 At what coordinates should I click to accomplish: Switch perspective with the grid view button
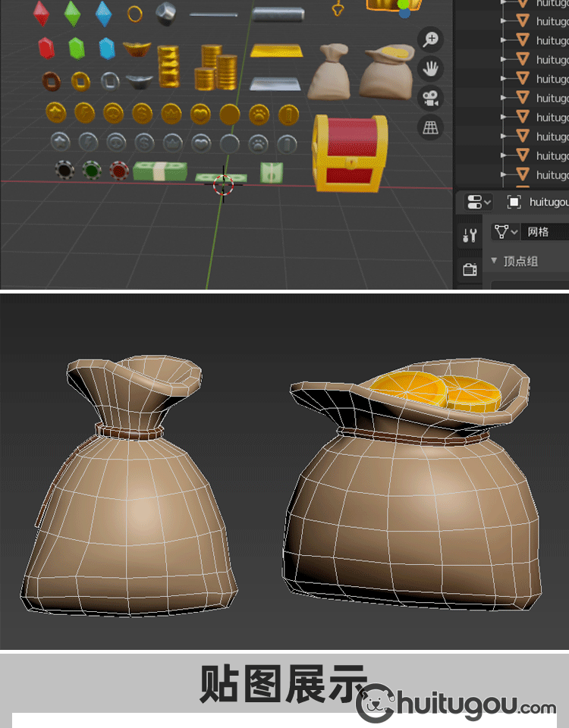pos(431,127)
